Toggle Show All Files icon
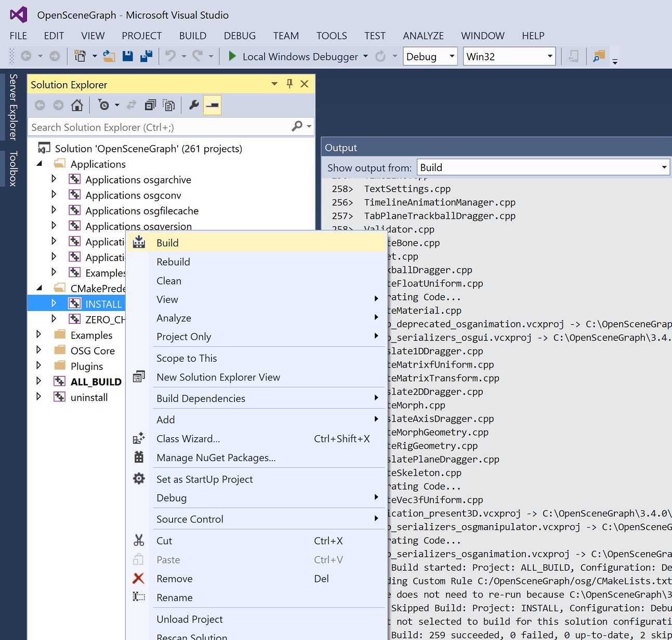The image size is (672, 640). [x=169, y=105]
